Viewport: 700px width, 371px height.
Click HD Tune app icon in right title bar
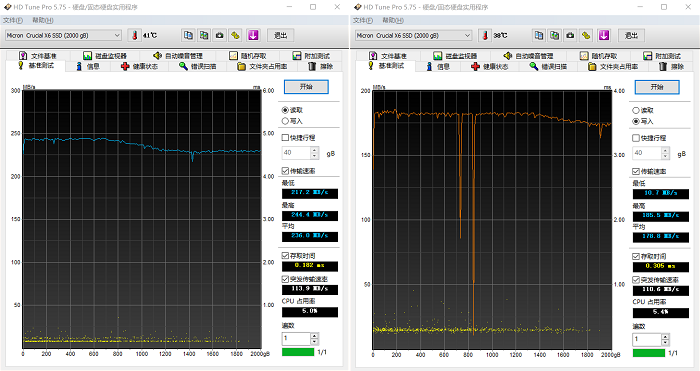click(358, 7)
